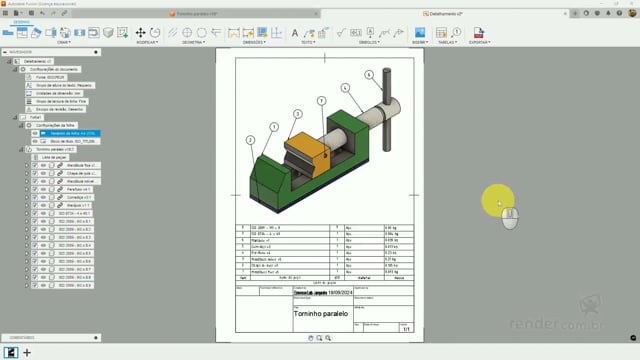This screenshot has width=640, height=360.
Task: Open the CRIAR dropdown
Action: 64,42
